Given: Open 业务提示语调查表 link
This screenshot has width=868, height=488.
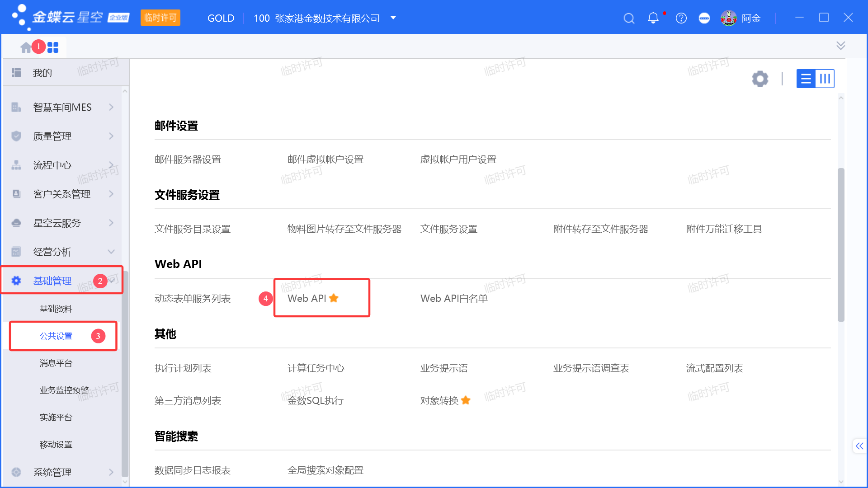Looking at the screenshot, I should (591, 368).
